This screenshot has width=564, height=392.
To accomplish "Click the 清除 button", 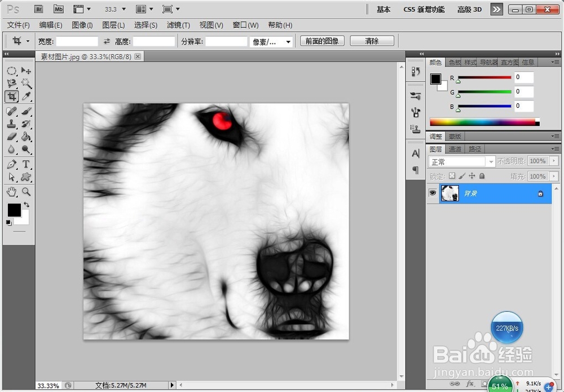I will click(x=372, y=41).
